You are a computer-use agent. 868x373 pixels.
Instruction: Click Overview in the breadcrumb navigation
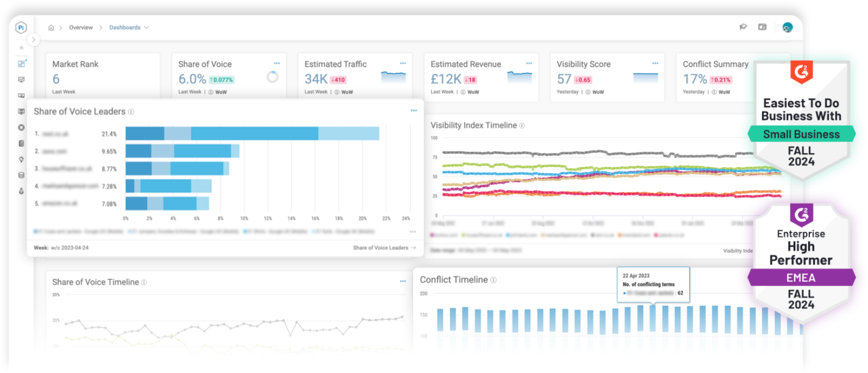point(81,27)
